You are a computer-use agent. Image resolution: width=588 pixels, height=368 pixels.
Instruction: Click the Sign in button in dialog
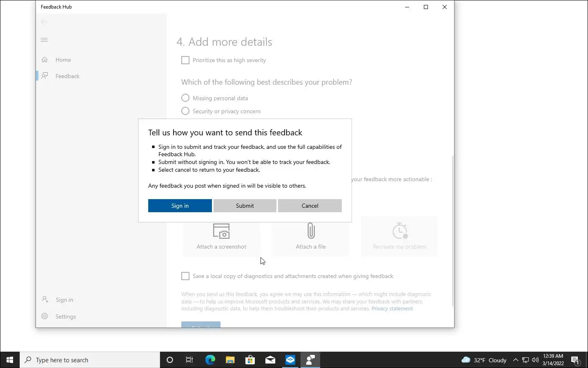tap(180, 206)
